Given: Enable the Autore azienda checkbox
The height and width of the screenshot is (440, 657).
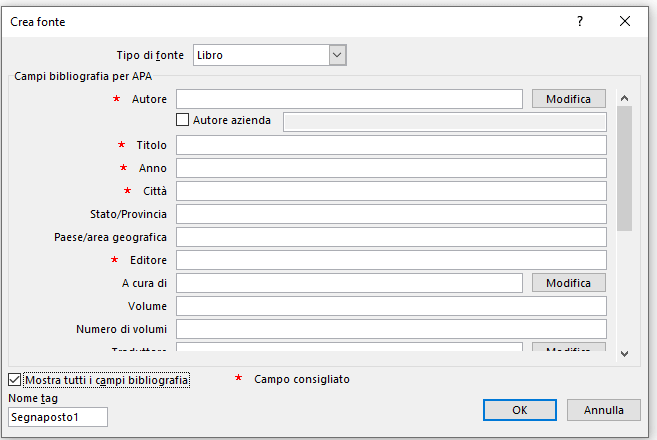Looking at the screenshot, I should [x=183, y=120].
